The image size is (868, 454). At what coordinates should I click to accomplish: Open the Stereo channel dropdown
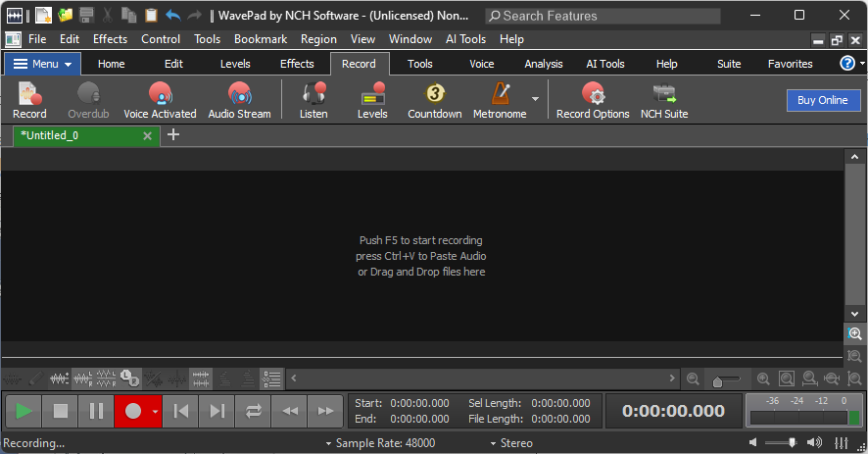(511, 443)
